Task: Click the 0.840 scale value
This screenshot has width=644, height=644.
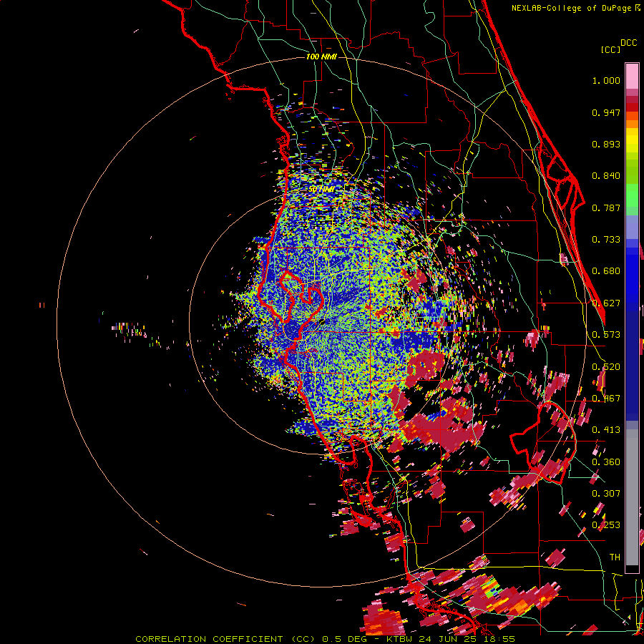Action: (606, 176)
